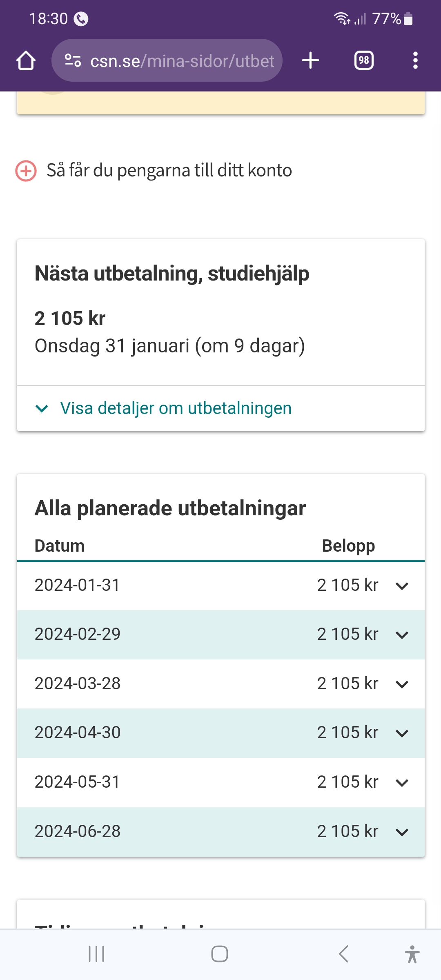The height and width of the screenshot is (980, 441).
Task: Tap the Android recent apps button
Action: tap(96, 954)
